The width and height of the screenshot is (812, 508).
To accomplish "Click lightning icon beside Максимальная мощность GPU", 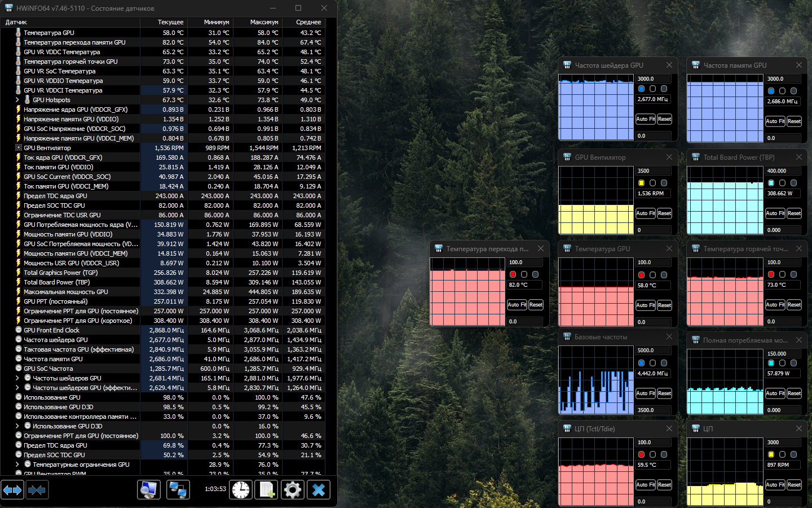I will point(19,292).
